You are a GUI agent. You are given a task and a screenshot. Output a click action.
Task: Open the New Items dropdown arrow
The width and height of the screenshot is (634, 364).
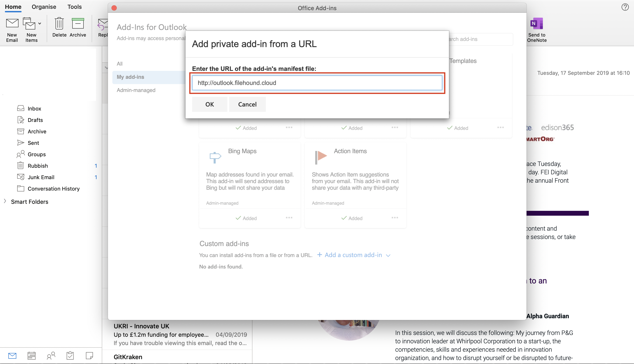pos(40,24)
